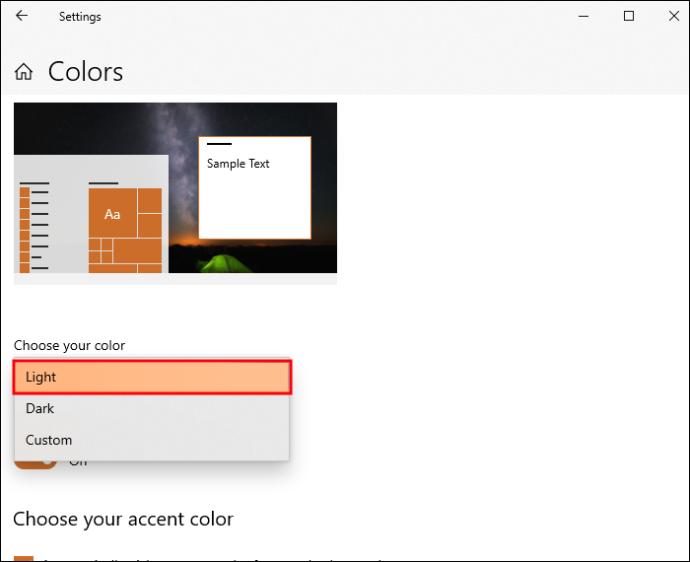This screenshot has height=562, width=690.
Task: Choose the Dark color mode option
Action: click(x=152, y=408)
